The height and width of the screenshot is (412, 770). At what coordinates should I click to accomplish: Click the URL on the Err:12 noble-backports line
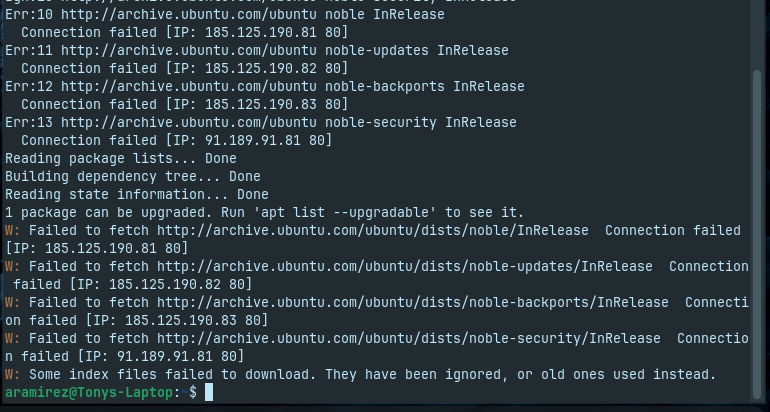189,86
